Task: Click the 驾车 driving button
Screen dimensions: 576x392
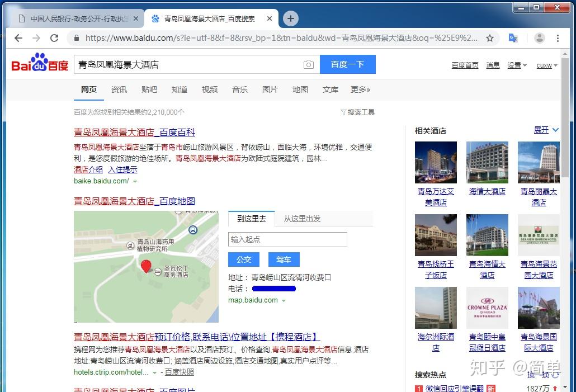Action: tap(284, 259)
